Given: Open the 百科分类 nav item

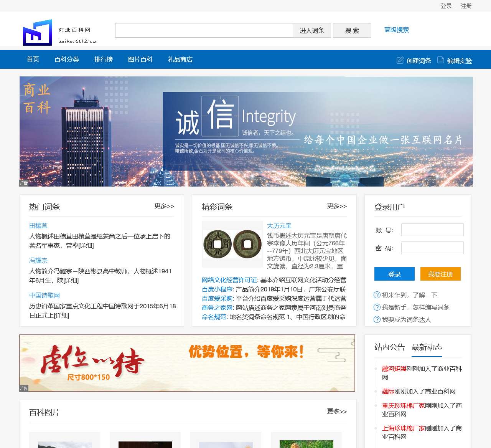Looking at the screenshot, I should pyautogui.click(x=67, y=59).
